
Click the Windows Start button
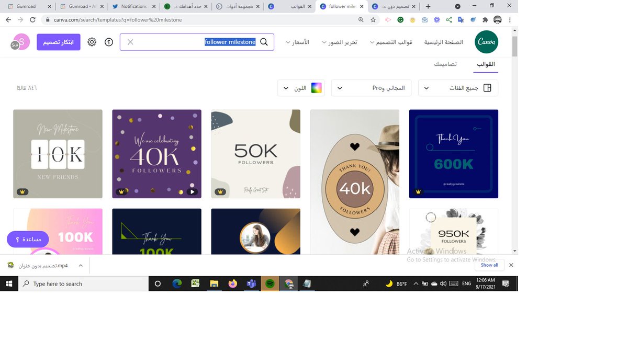9,283
